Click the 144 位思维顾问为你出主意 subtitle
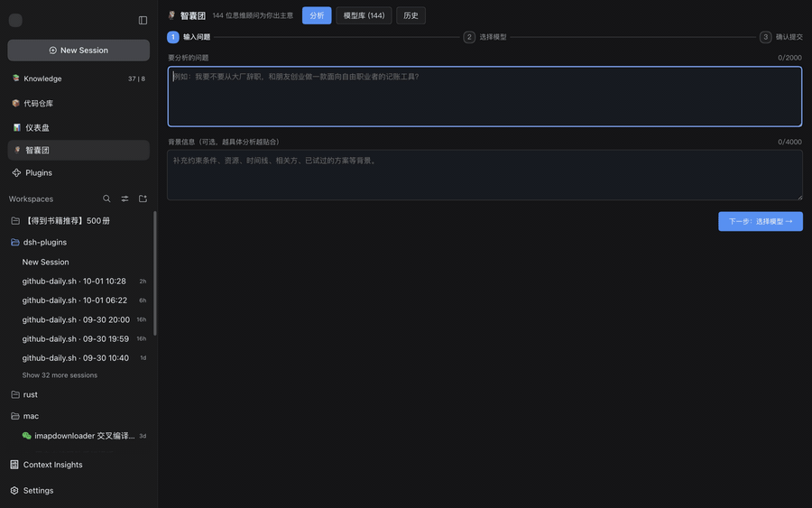This screenshot has height=508, width=812. click(x=253, y=15)
